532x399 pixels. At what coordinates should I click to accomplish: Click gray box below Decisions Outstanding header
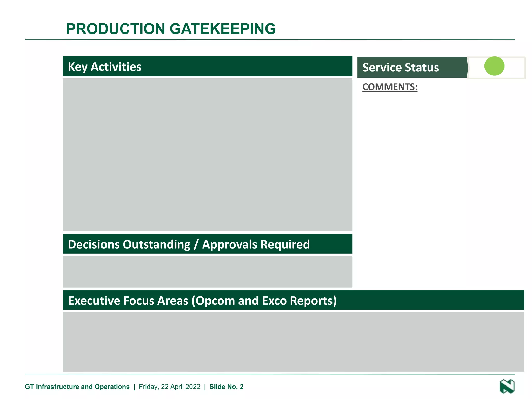coord(207,271)
